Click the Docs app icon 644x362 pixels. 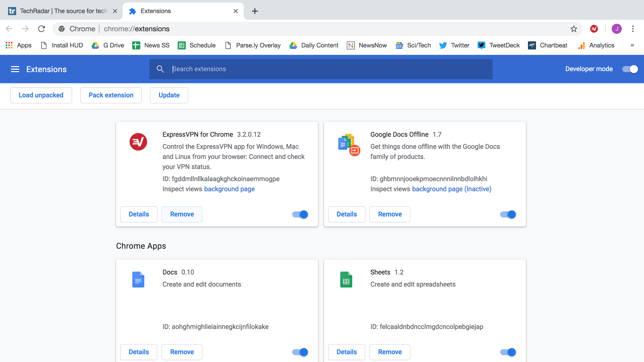pos(138,280)
